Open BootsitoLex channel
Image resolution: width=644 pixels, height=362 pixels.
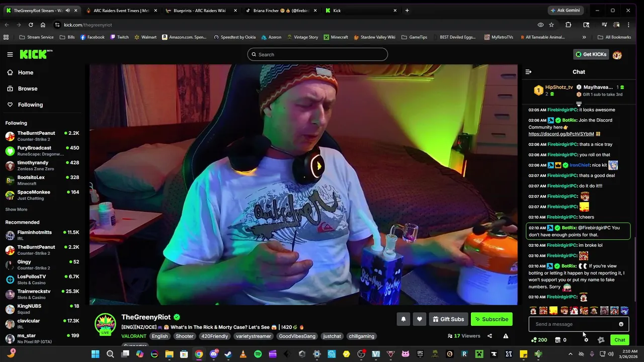(x=42, y=180)
